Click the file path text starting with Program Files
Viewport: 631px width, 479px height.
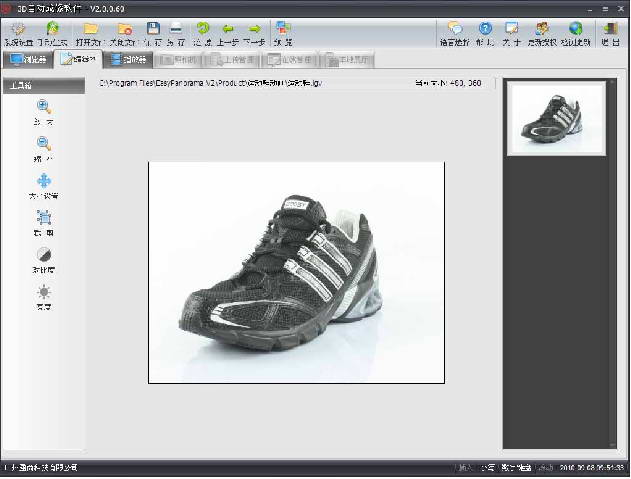coord(210,83)
